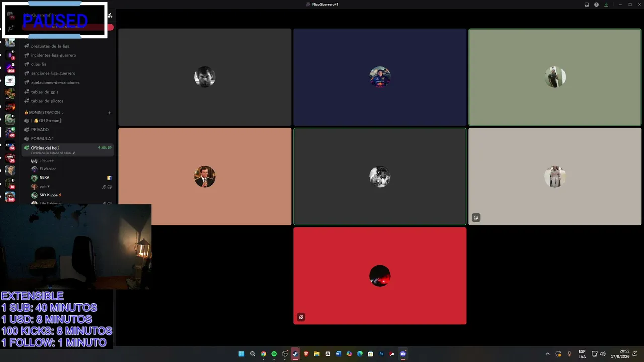Open the Windows Start menu

coord(242,354)
